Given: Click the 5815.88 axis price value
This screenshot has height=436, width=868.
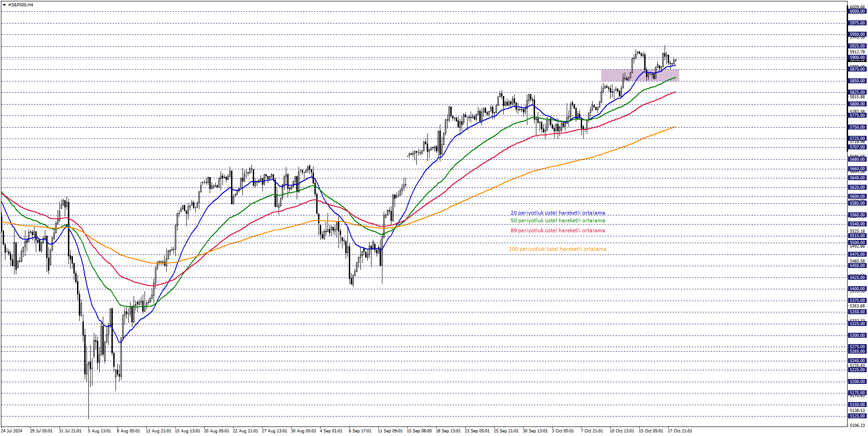Looking at the screenshot, I should [x=857, y=97].
